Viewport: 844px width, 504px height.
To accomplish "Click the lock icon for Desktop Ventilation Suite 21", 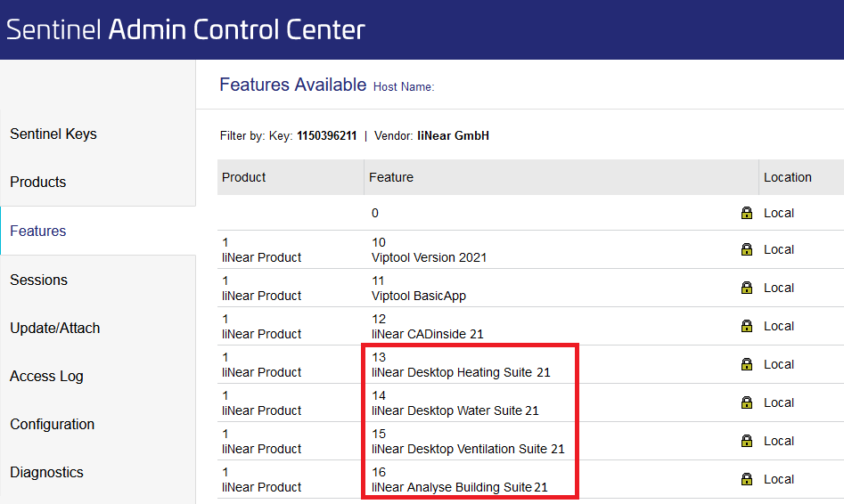I will [x=747, y=441].
